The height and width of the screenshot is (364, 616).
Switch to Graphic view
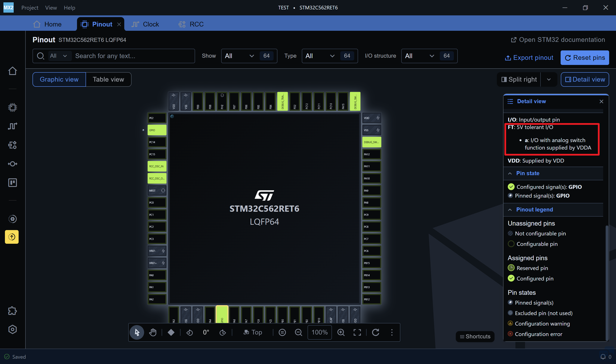tap(59, 79)
